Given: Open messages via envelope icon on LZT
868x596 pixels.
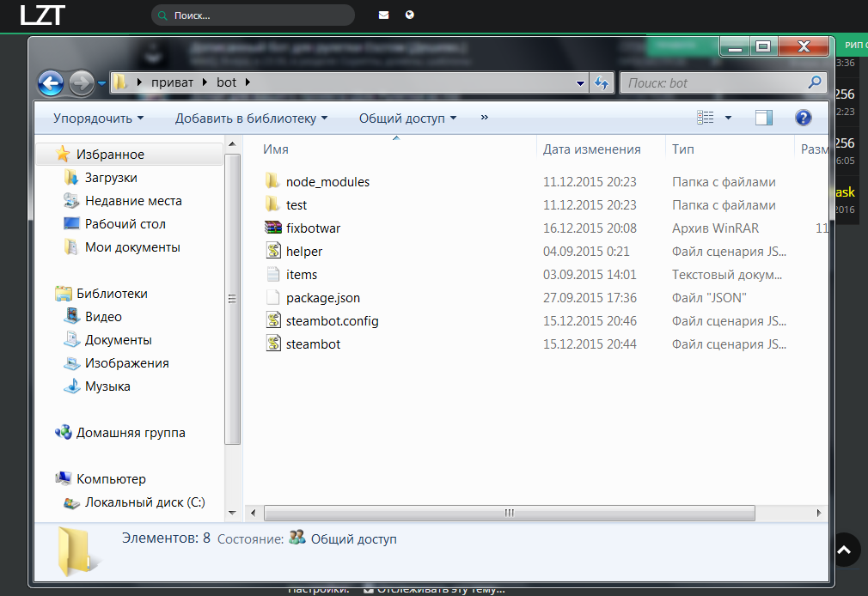Looking at the screenshot, I should 383,15.
